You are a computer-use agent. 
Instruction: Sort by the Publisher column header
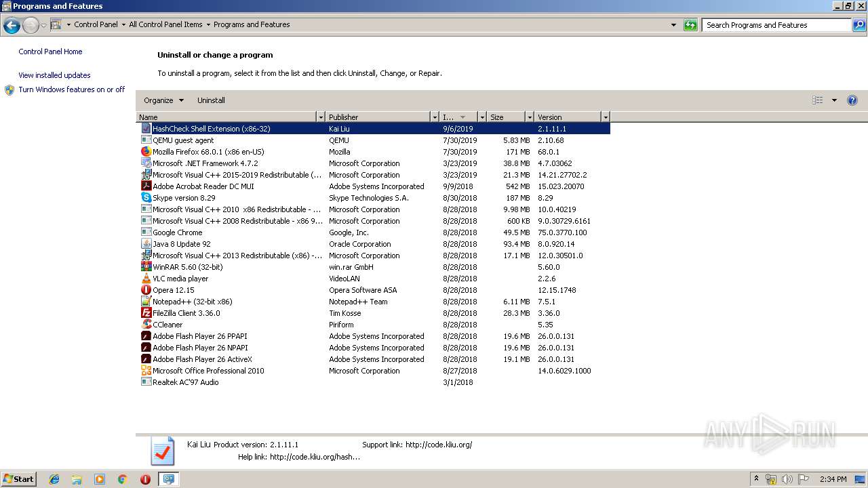pyautogui.click(x=378, y=117)
